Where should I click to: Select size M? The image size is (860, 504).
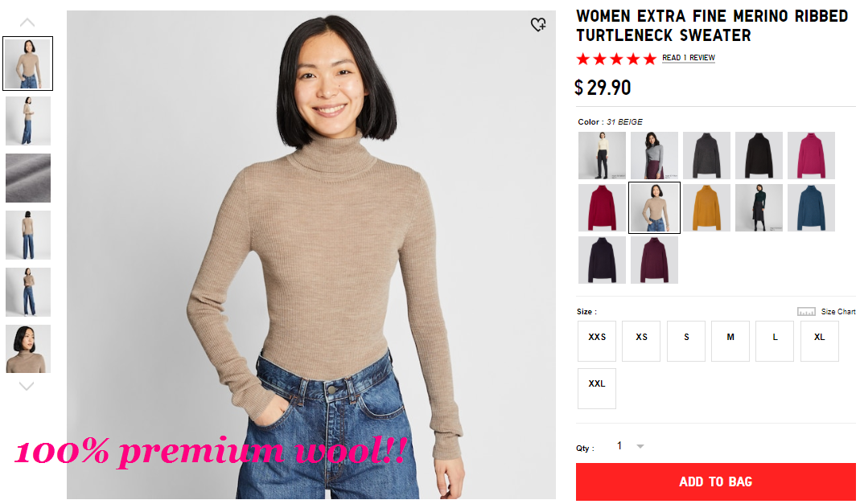click(730, 341)
